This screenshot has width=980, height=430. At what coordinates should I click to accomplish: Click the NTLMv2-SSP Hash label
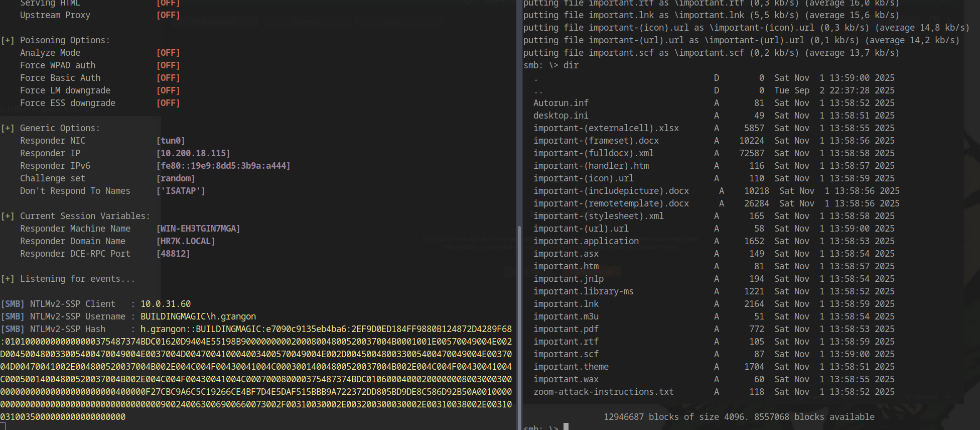click(68, 329)
